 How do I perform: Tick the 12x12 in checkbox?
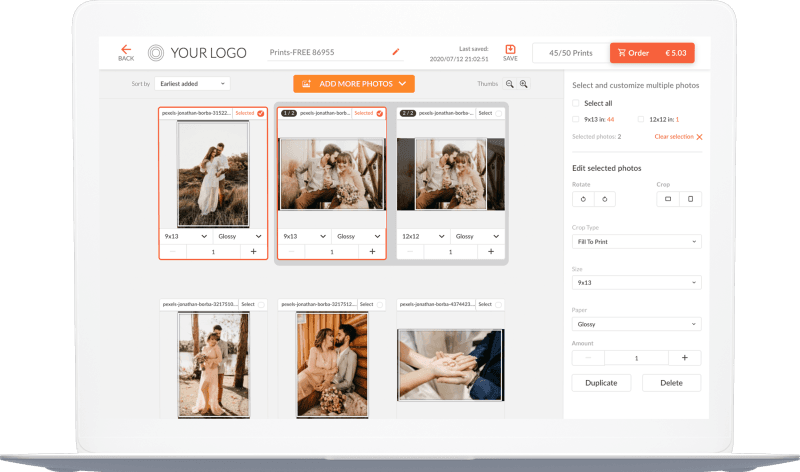pyautogui.click(x=641, y=119)
